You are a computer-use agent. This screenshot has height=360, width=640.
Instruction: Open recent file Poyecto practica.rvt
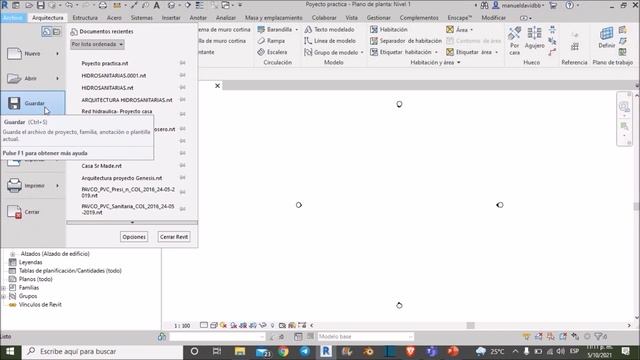click(104, 63)
